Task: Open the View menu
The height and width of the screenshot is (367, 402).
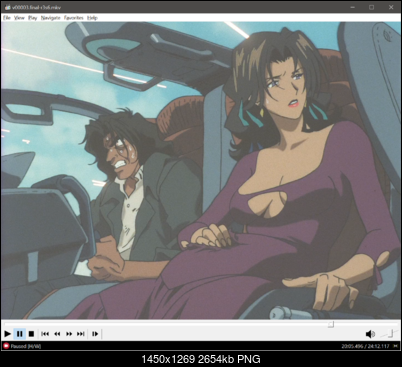Action: pyautogui.click(x=19, y=18)
